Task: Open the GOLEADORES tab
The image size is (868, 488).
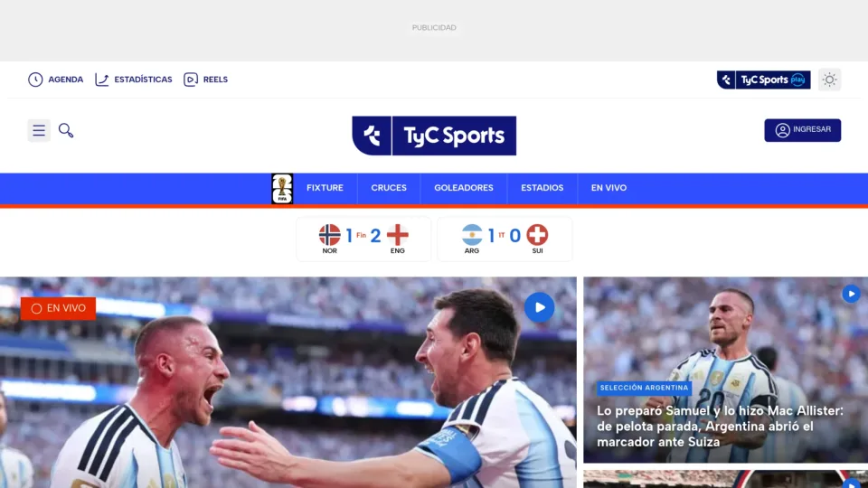Action: point(463,188)
